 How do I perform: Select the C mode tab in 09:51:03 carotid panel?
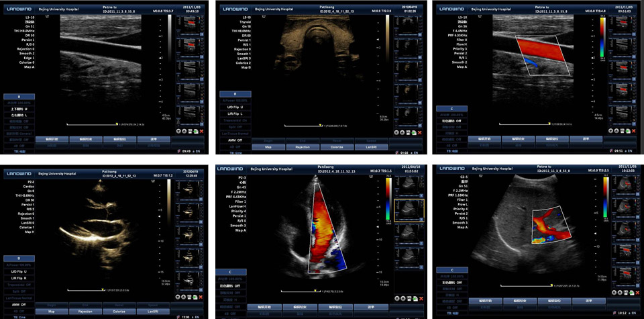452,107
